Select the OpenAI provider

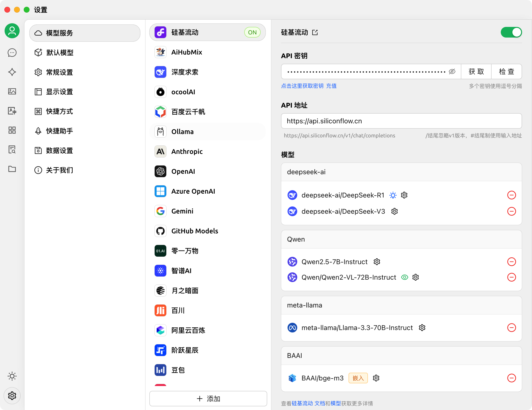(x=207, y=172)
